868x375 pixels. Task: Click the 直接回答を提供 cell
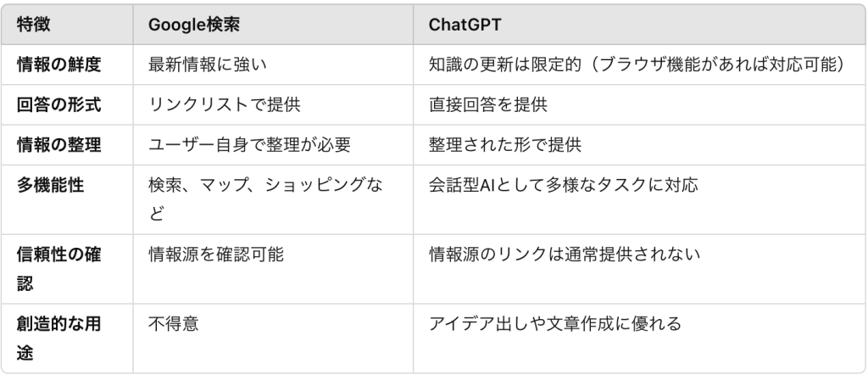point(487,104)
